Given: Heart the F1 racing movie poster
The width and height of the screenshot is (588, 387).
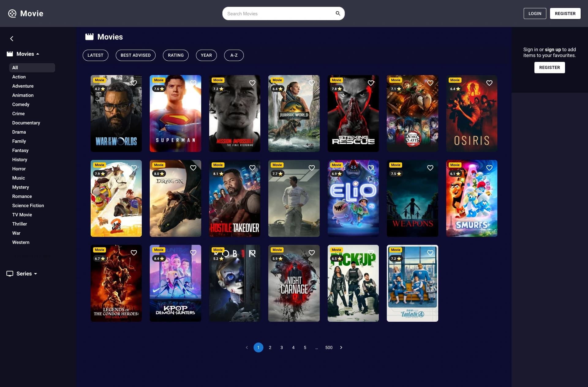Looking at the screenshot, I should (x=312, y=168).
